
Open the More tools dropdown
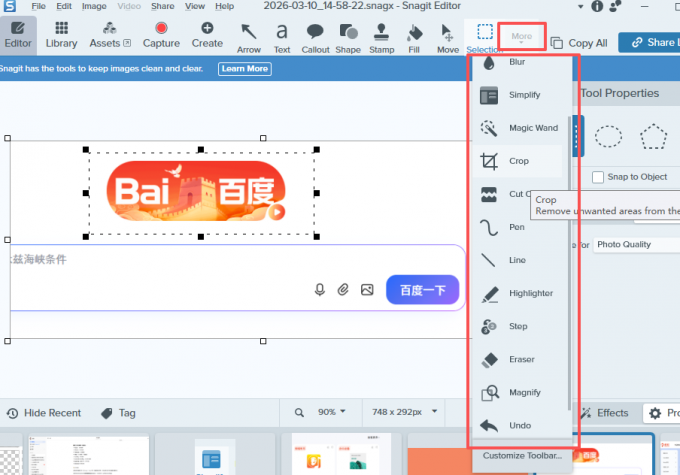[x=521, y=36]
